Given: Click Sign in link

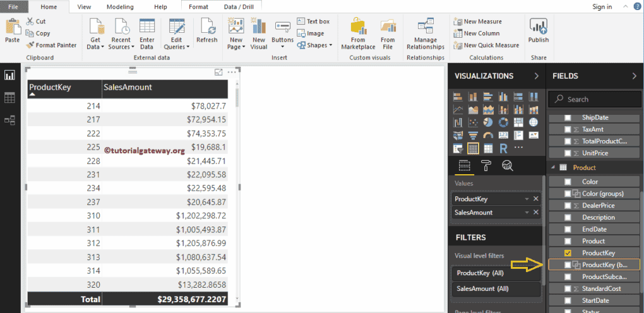Looking at the screenshot, I should 602,6.
